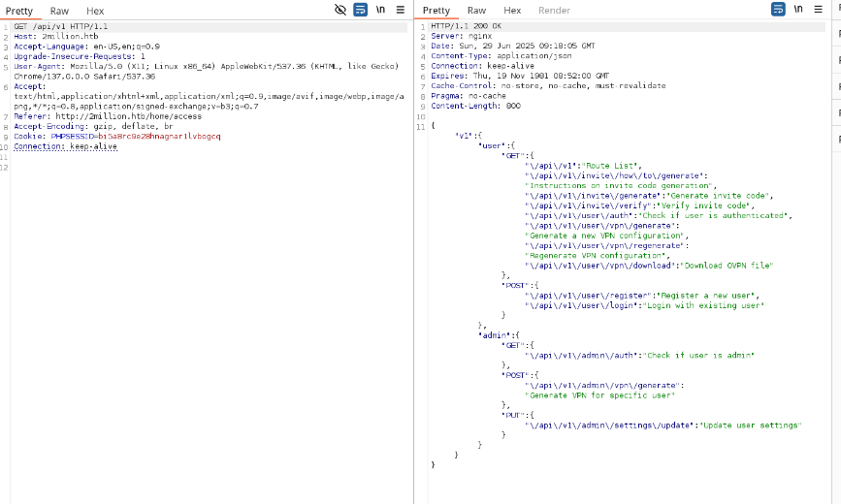This screenshot has height=504, width=841.
Task: Toggle show newline \n icon in response pane
Action: click(798, 9)
